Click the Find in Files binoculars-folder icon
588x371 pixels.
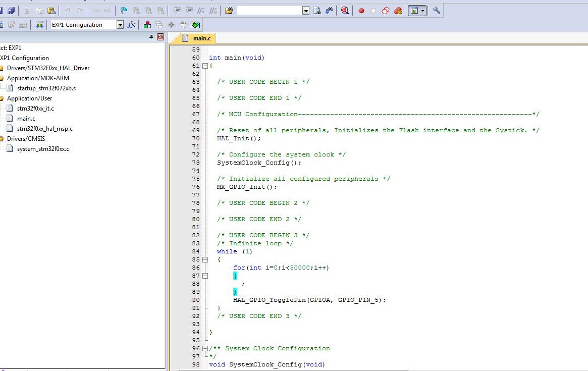pyautogui.click(x=229, y=10)
